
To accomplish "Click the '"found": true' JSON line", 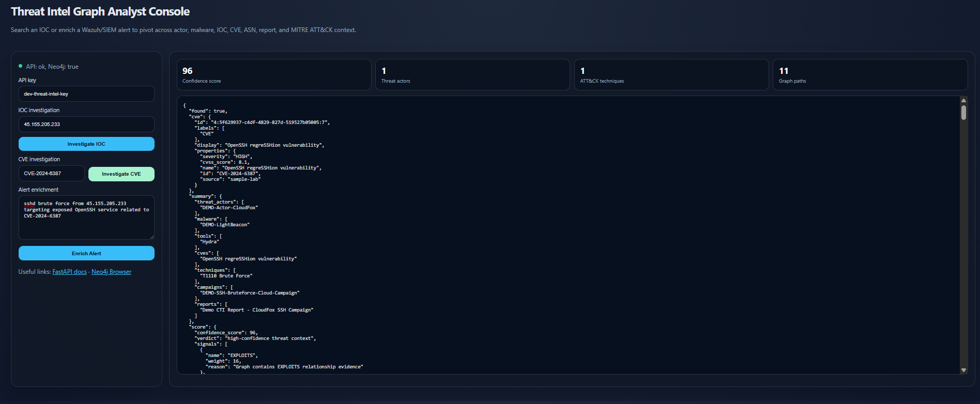I will (x=208, y=111).
